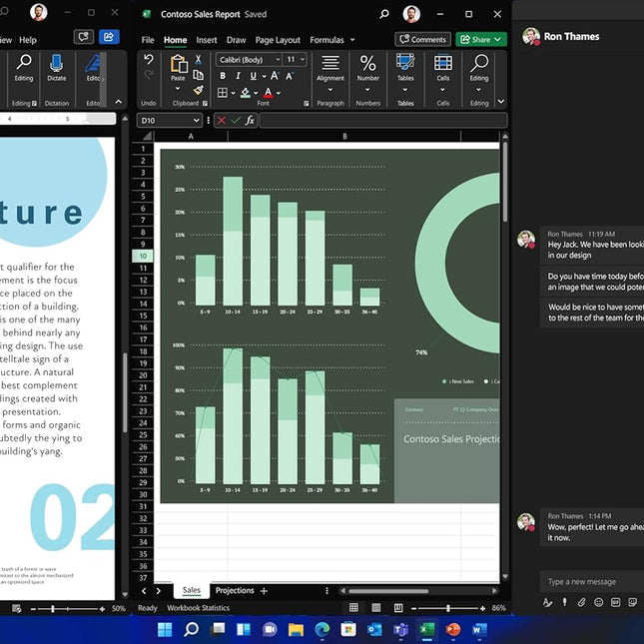
Task: Toggle Bold formatting in Excel
Action: (223, 76)
